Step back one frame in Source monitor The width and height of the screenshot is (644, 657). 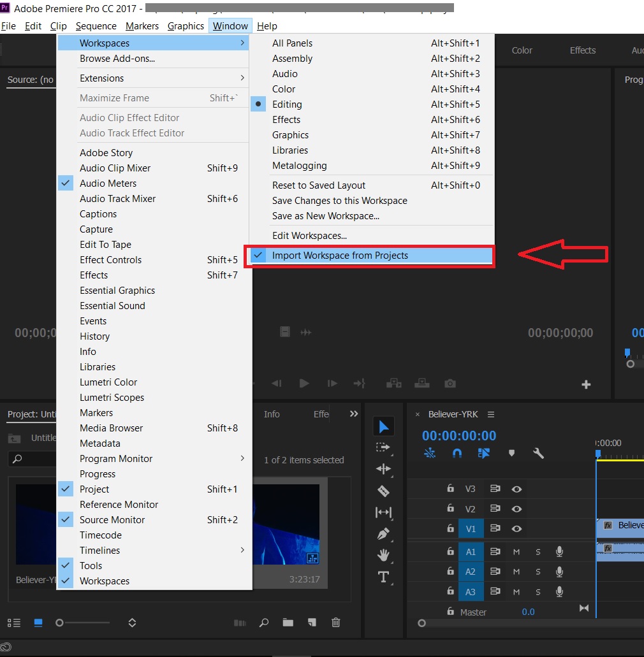click(x=276, y=384)
